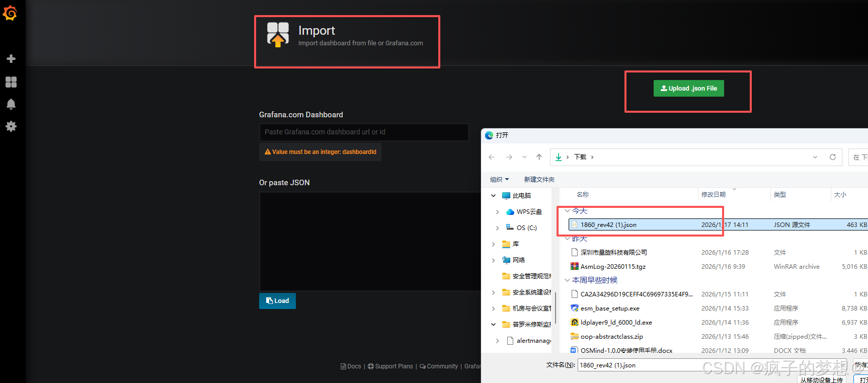The height and width of the screenshot is (383, 868).
Task: Click the ldplayer9_ld_6000_ld.exe icon
Action: point(574,322)
